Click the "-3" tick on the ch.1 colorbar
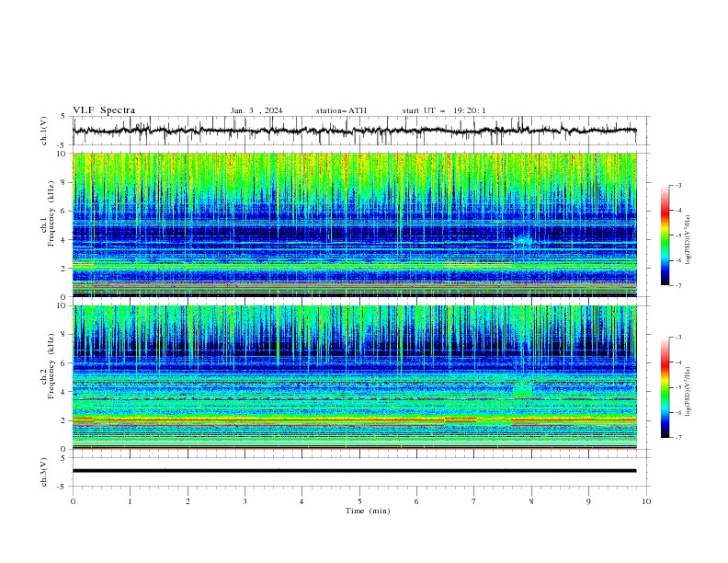The height and width of the screenshot is (563, 728). tap(677, 185)
